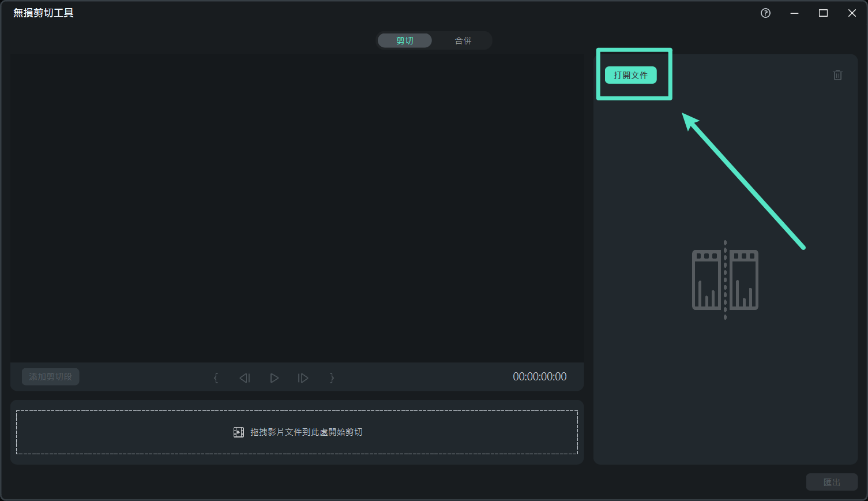Switch to the 剪切 tab
This screenshot has width=868, height=501.
405,40
